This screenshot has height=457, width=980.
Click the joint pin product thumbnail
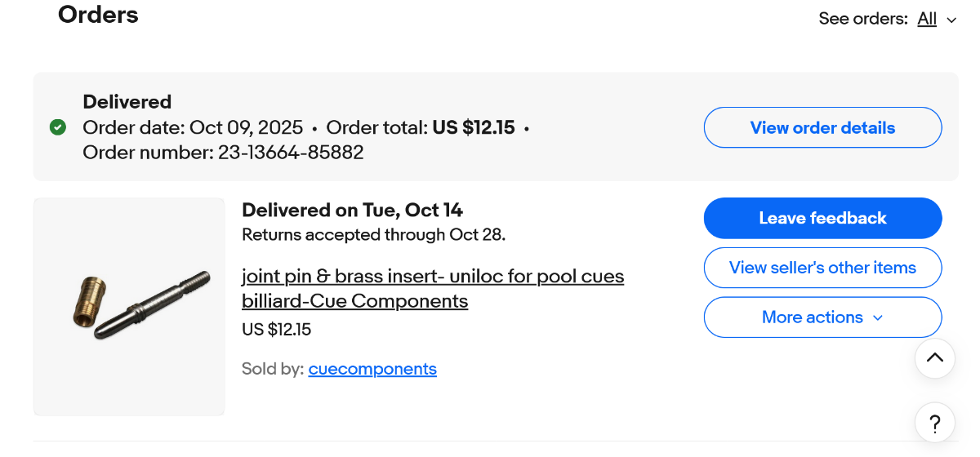tap(129, 307)
